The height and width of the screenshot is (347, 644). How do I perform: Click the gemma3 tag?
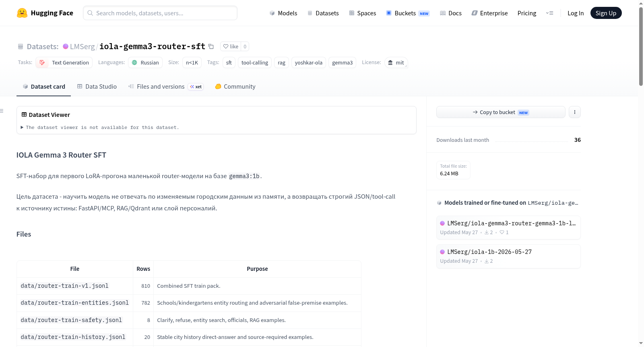pyautogui.click(x=343, y=62)
